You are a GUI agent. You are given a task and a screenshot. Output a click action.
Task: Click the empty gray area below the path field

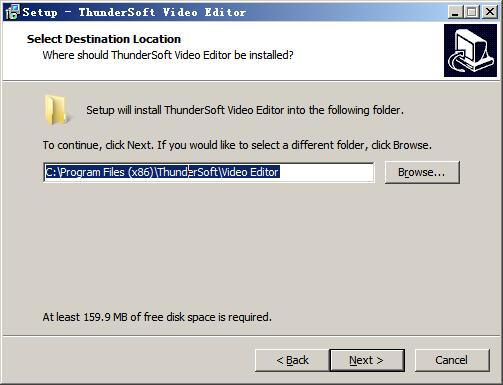(250, 247)
